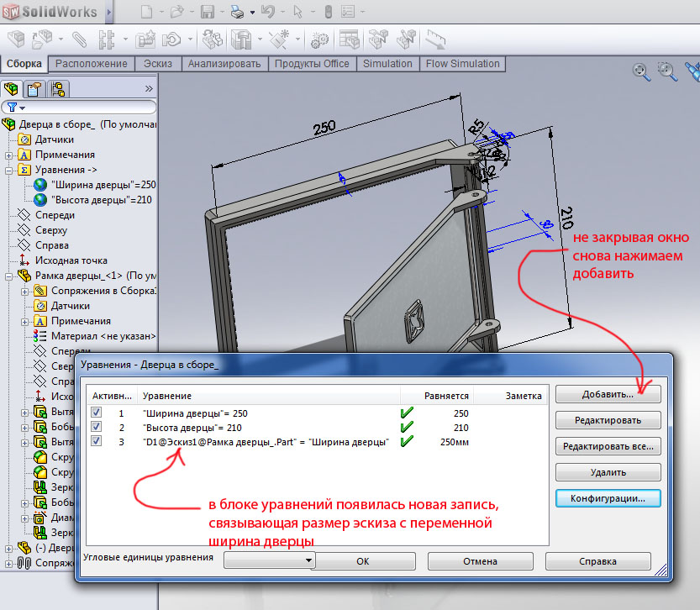Viewport: 700px width, 610px height.
Task: Click the Zoom to Fit magnifier icon
Action: coord(641,72)
